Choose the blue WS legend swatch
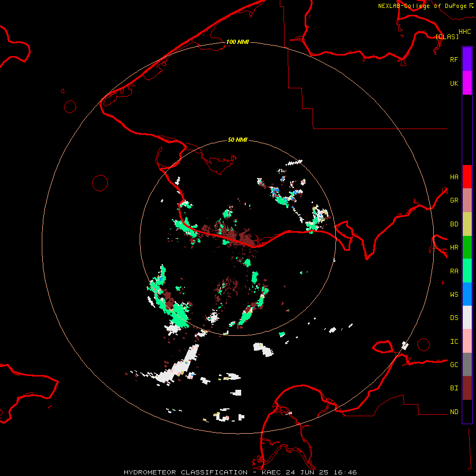Viewport: 476px width, 476px height. (x=467, y=294)
